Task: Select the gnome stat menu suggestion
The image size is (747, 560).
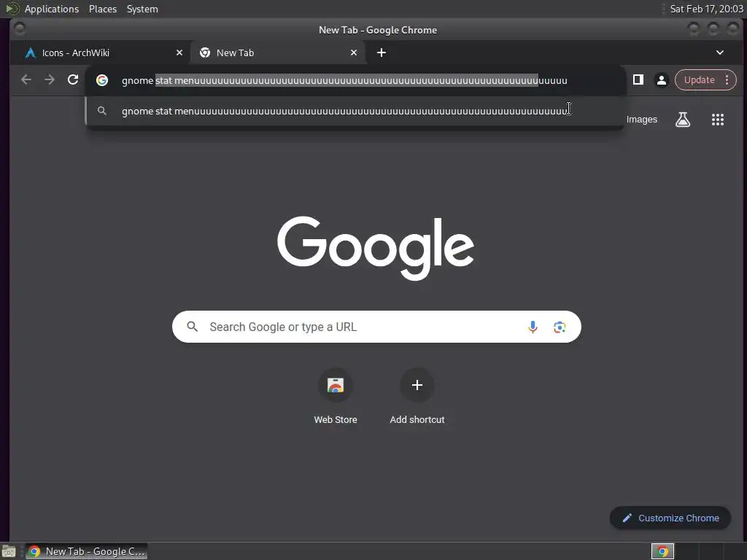Action: [355, 111]
